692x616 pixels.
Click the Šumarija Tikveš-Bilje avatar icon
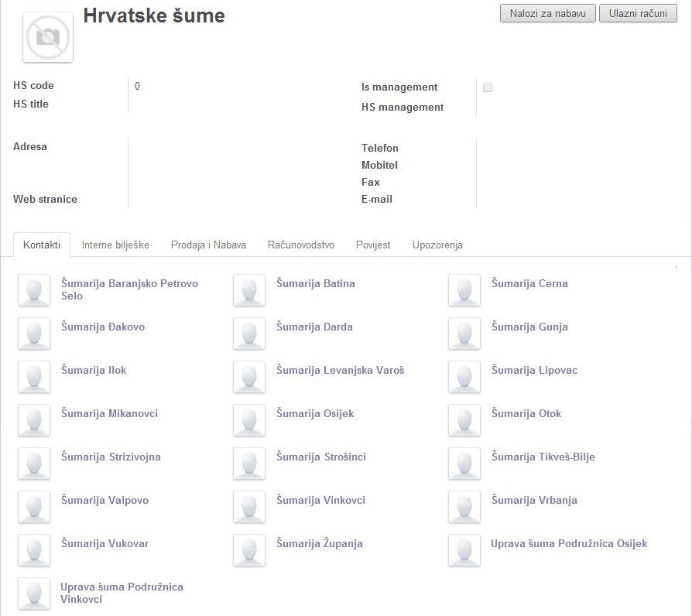coord(464,464)
